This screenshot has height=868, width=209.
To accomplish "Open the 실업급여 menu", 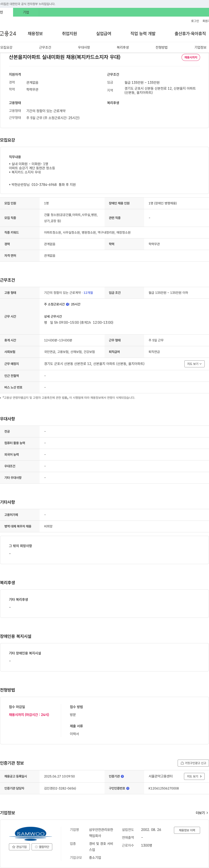I will point(103,34).
